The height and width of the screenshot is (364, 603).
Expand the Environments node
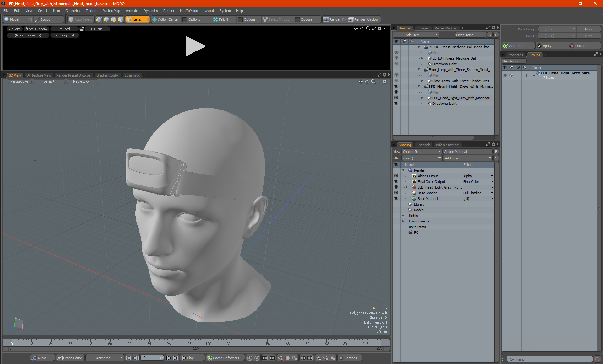pos(403,221)
